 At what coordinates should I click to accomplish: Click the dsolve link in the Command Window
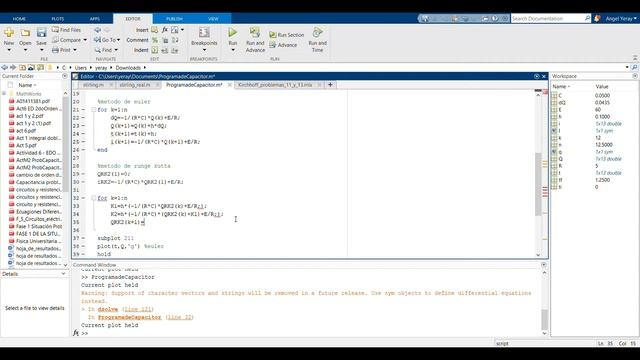(x=108, y=309)
